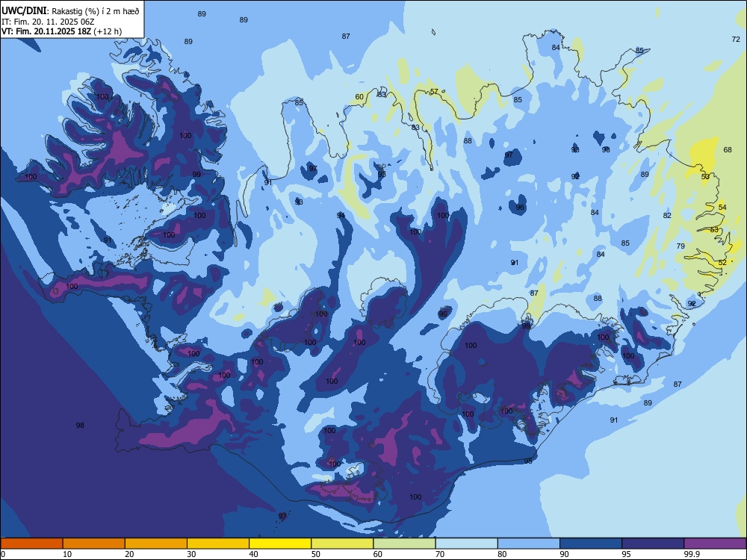Click the humidity value '72' on map

tap(736, 39)
